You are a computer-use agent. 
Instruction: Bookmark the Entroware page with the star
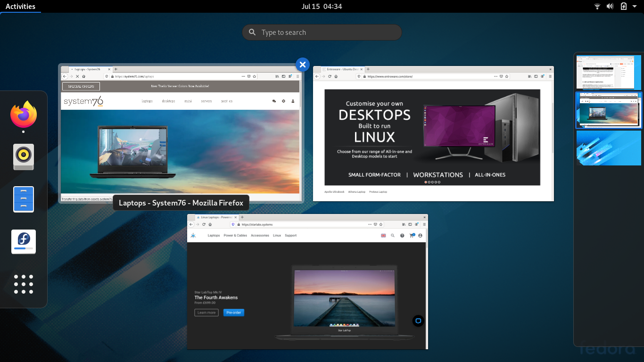point(507,76)
